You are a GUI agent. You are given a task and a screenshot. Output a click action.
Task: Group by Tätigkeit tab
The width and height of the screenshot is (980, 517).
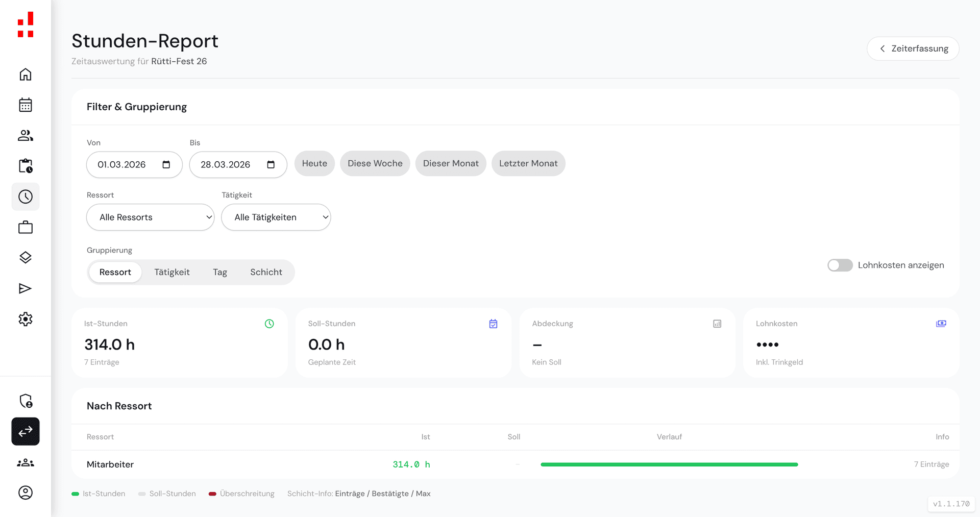click(x=172, y=273)
